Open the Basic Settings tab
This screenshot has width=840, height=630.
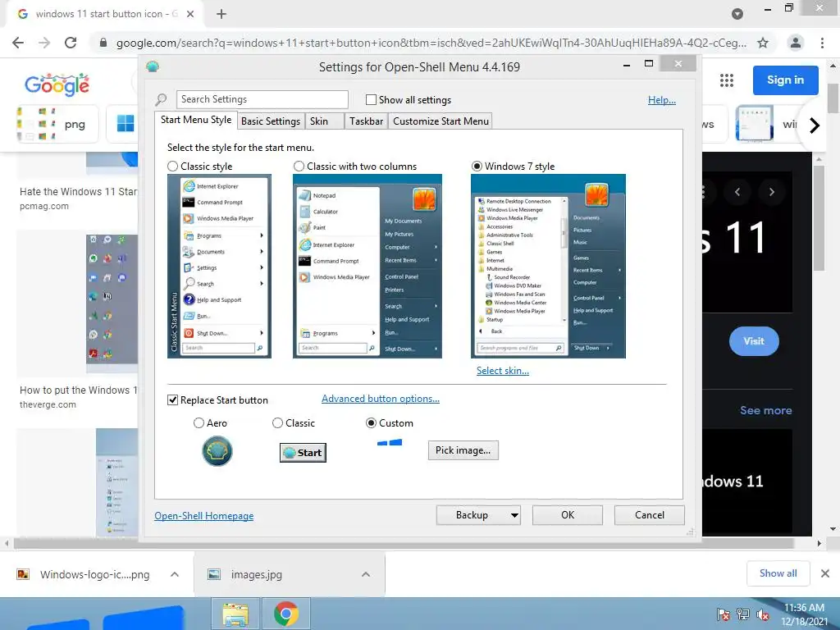coord(271,121)
